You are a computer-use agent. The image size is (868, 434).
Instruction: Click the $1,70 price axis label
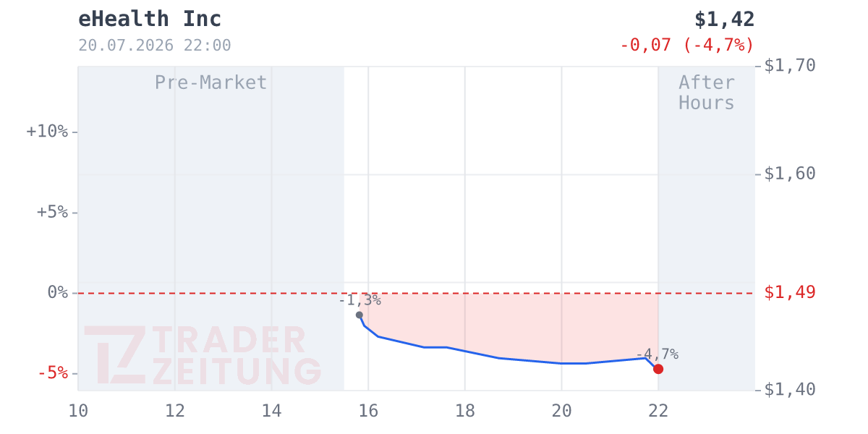click(790, 65)
